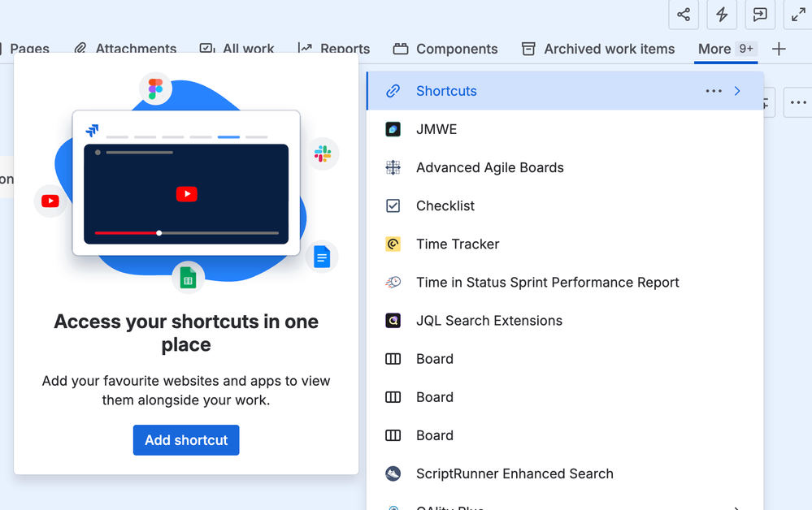812x510 pixels.
Task: Click the Slack logo icon
Action: coord(323,154)
